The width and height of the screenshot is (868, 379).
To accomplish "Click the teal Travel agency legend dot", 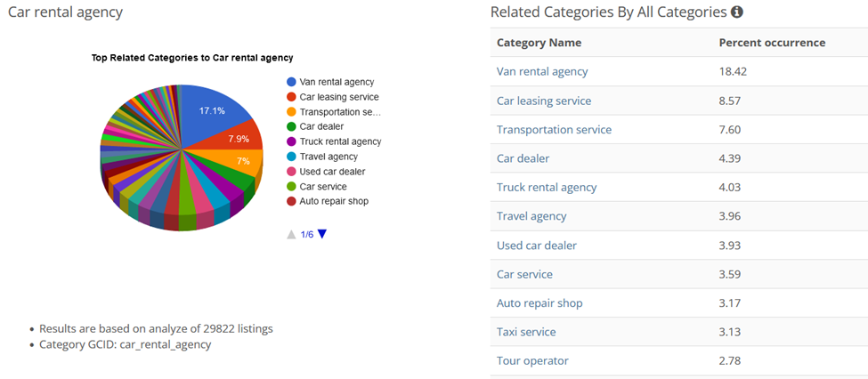I will click(291, 157).
